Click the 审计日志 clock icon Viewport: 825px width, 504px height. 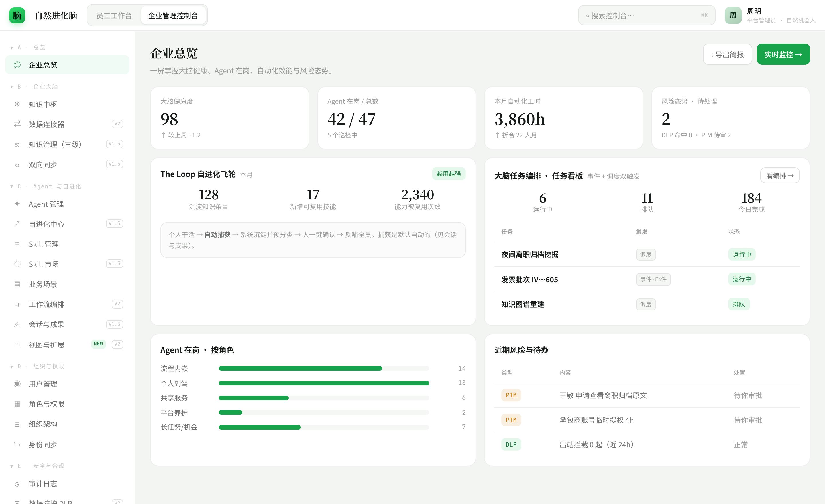pos(17,484)
